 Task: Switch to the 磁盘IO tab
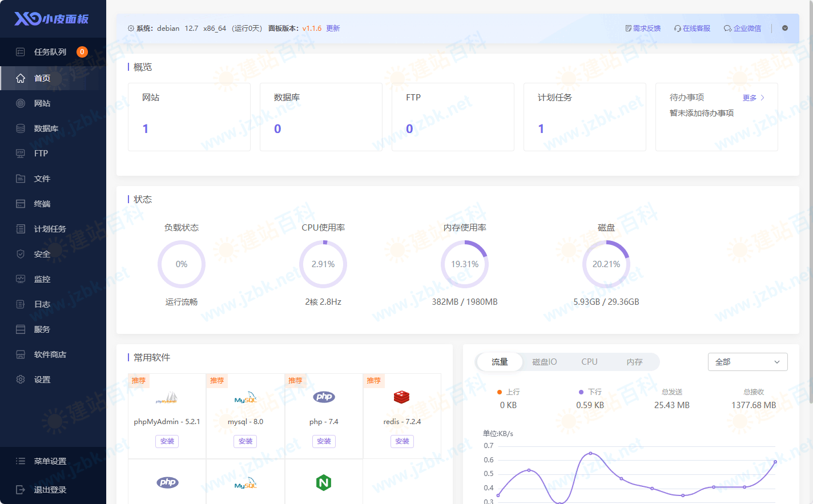coord(544,362)
